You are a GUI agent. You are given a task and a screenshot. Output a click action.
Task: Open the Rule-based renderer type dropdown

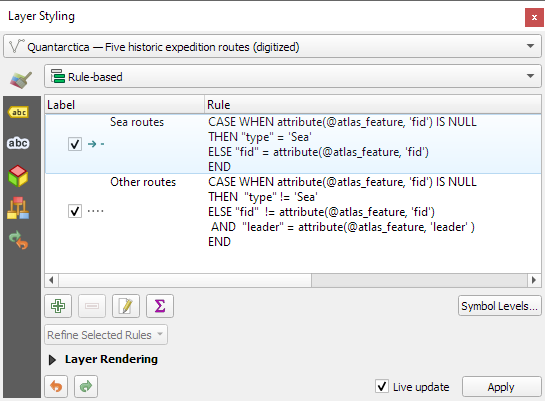pos(293,76)
